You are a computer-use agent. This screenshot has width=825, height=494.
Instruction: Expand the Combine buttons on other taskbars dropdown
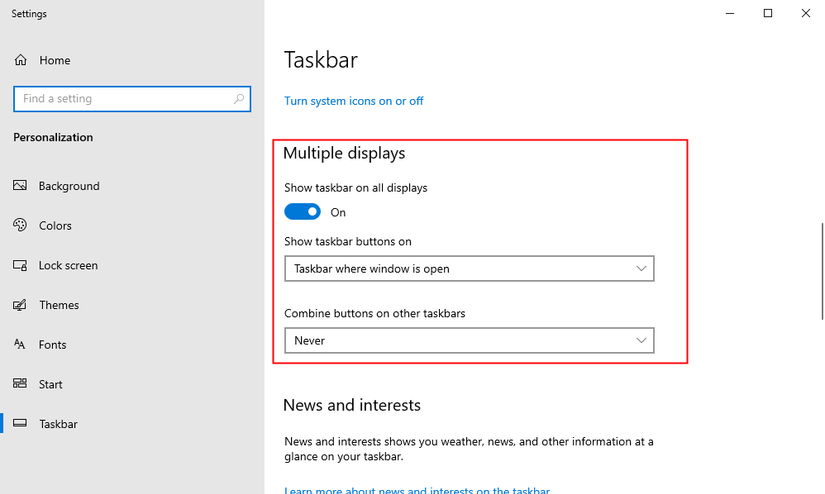tap(469, 341)
